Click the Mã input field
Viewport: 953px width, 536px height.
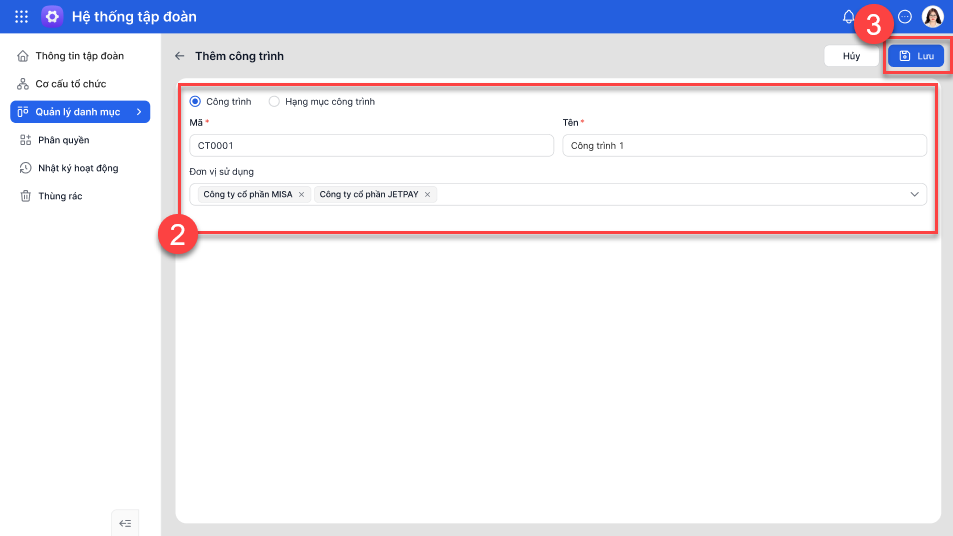[x=370, y=146]
